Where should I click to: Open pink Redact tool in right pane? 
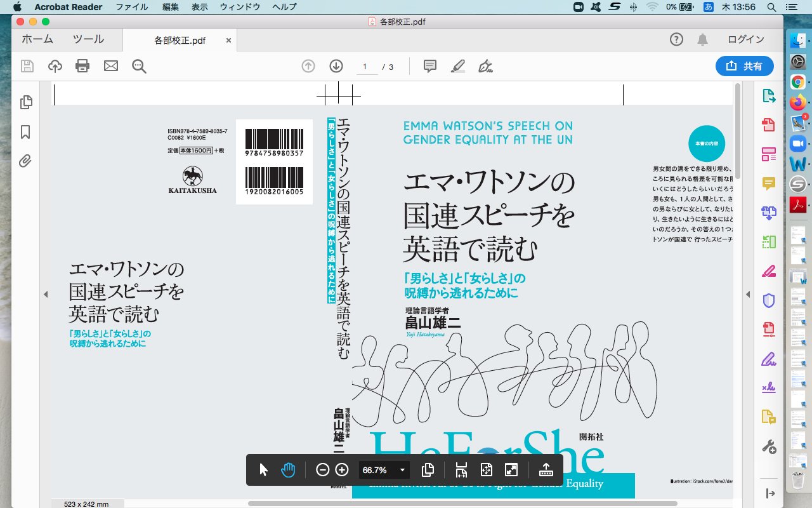(x=769, y=271)
